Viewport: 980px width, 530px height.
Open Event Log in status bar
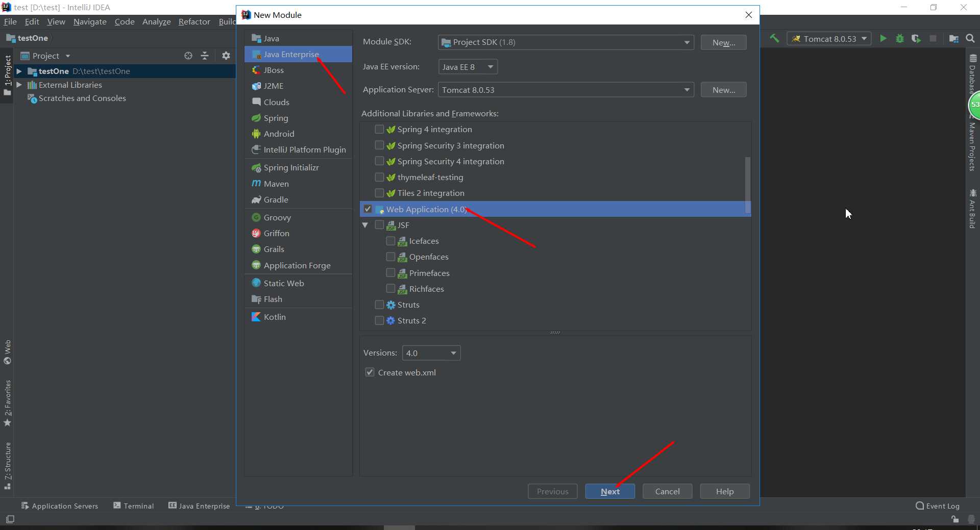pos(938,506)
